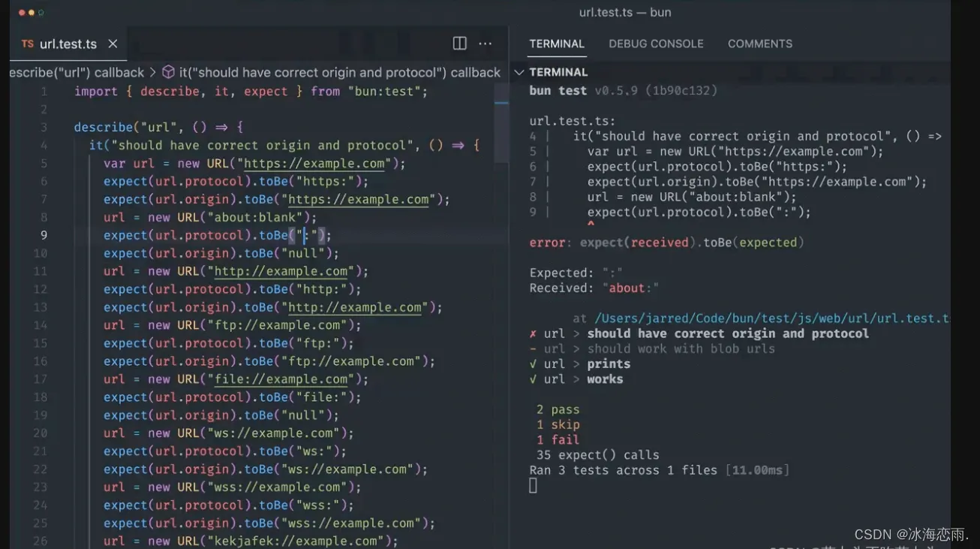Screen dimensions: 980x549
Task: Click the url.test.ts — bun window title
Action: point(625,13)
